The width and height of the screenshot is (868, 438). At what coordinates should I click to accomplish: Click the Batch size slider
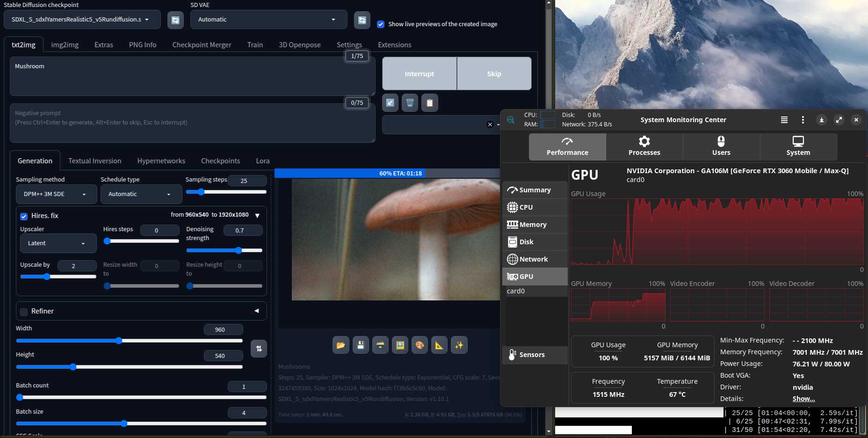[x=141, y=423]
